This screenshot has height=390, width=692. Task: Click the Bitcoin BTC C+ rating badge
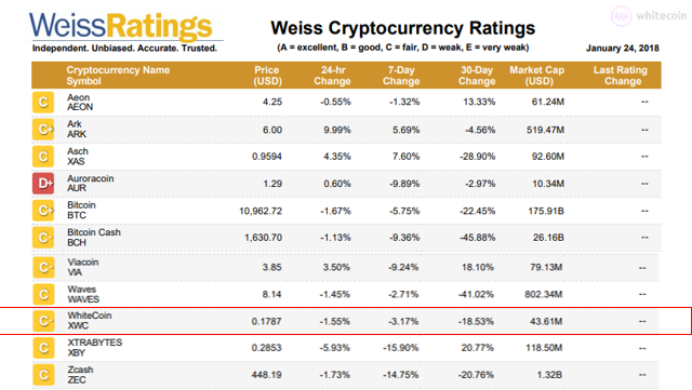[x=43, y=210]
